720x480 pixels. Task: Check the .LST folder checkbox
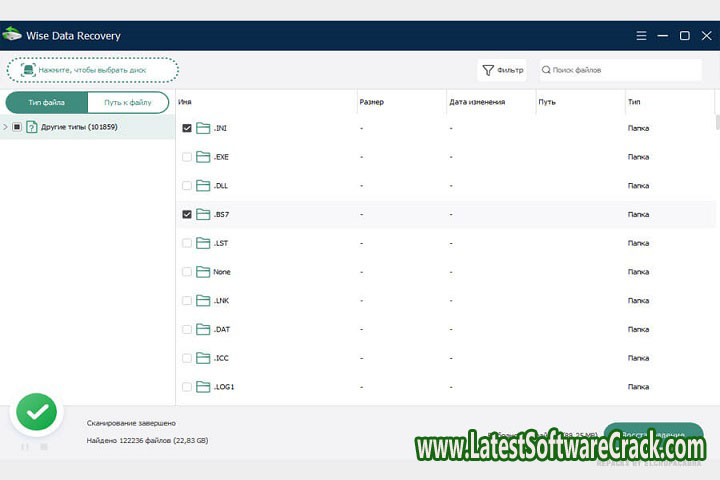(x=187, y=243)
